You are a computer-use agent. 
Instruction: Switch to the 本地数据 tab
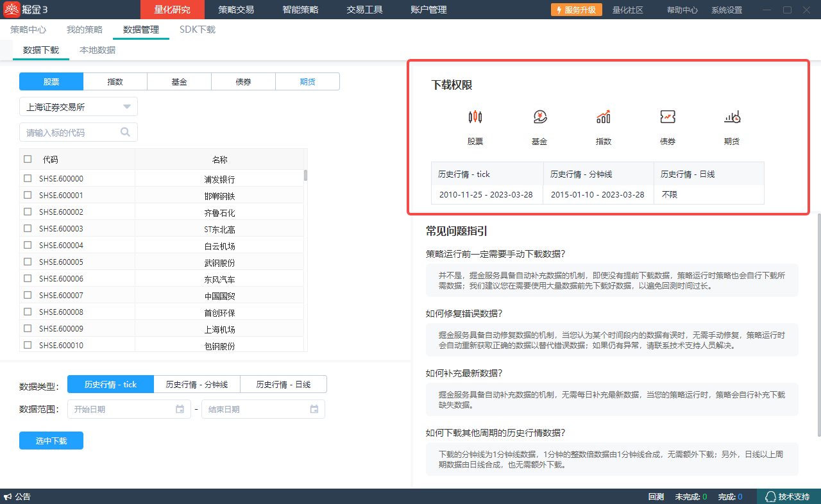click(97, 50)
